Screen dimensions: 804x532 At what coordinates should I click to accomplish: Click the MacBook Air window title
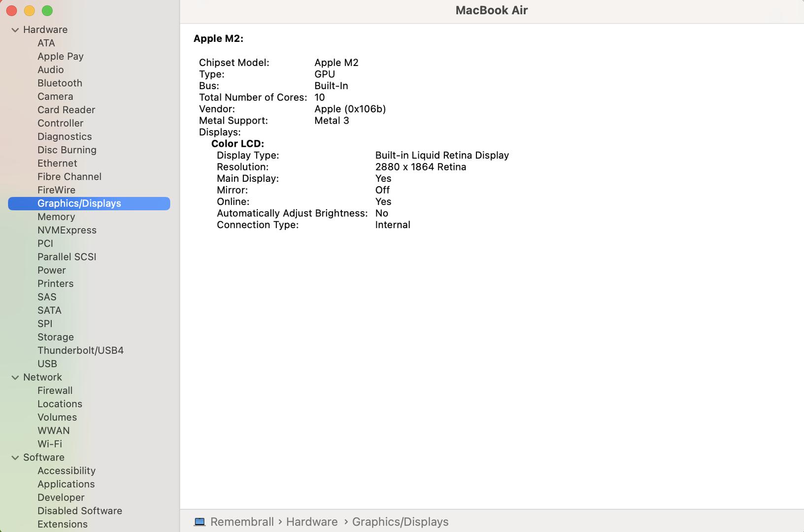[491, 10]
